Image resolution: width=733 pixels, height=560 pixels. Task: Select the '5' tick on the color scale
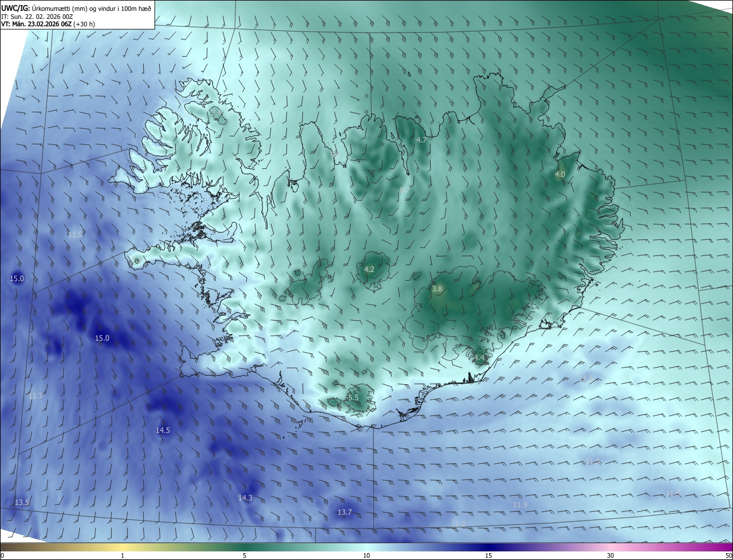tap(245, 555)
